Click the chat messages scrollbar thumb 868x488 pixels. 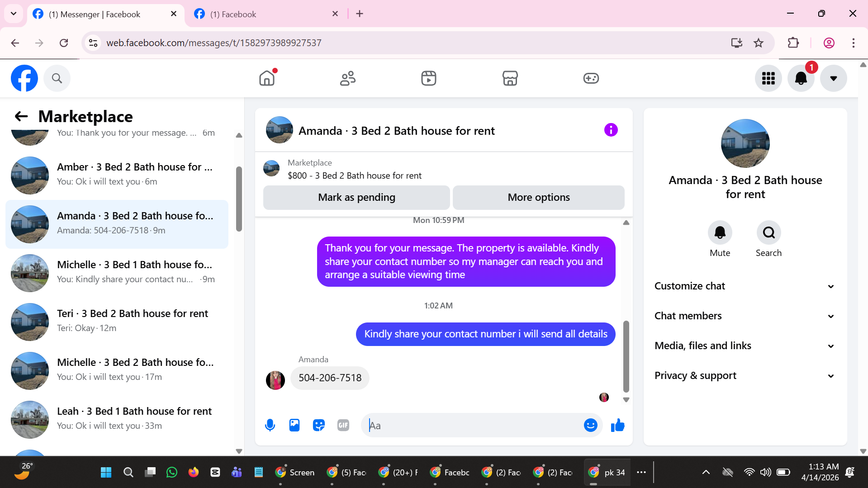[x=626, y=356]
